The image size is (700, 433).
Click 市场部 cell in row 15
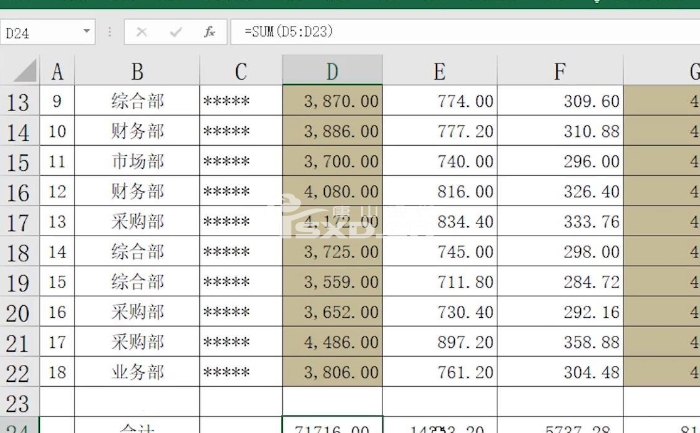pos(137,162)
